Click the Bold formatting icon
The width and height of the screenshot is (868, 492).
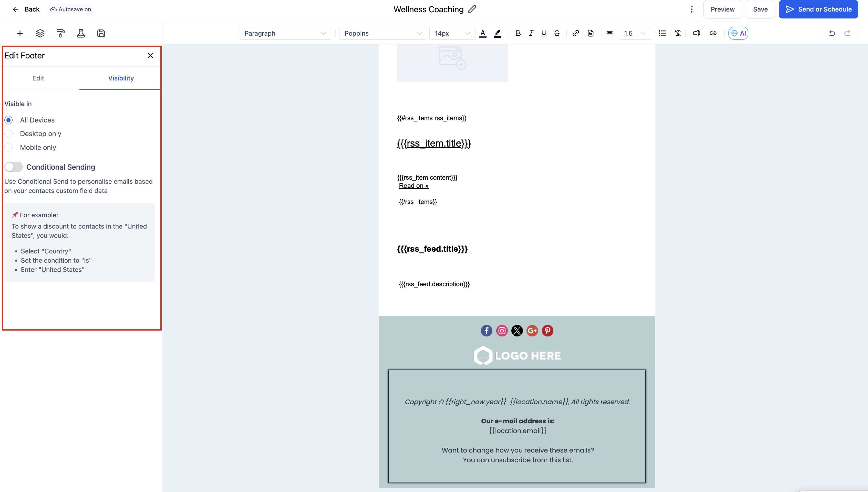[x=518, y=33]
